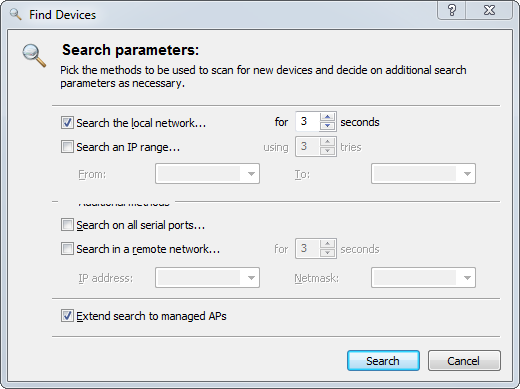Click the magnifier icon in title bar
520x389 pixels.
click(x=15, y=15)
